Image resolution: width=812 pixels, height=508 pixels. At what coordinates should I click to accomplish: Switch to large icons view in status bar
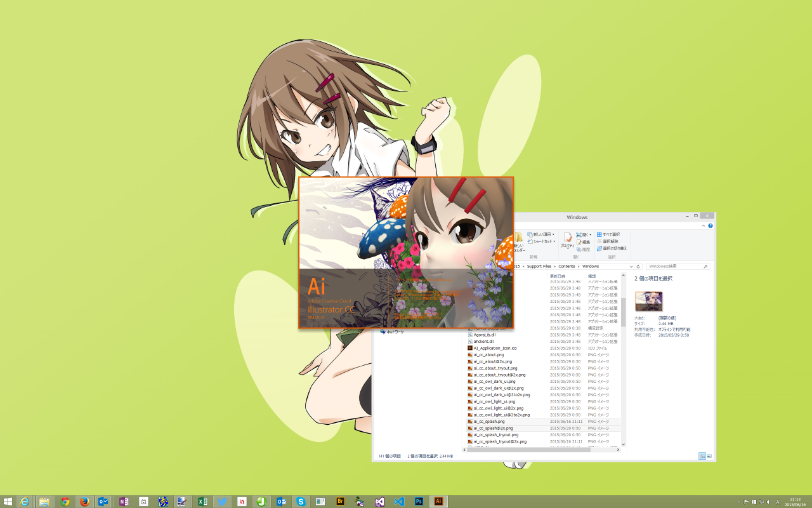709,456
